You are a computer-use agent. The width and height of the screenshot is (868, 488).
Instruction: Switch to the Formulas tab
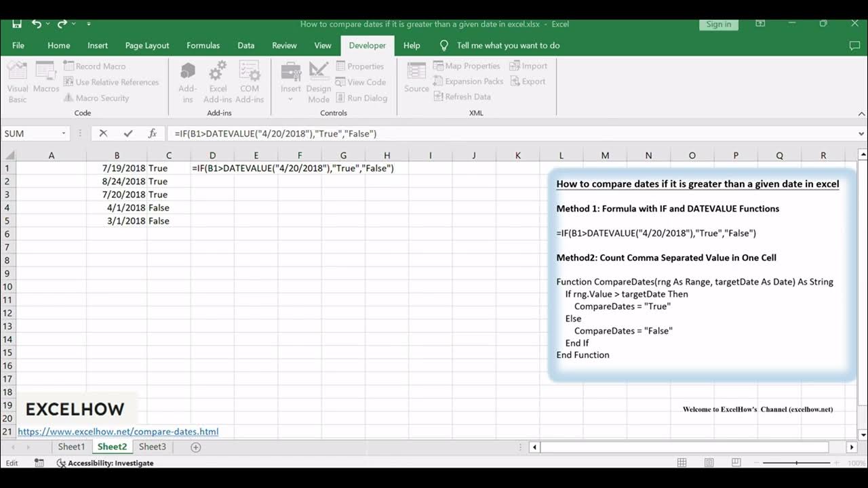click(203, 45)
